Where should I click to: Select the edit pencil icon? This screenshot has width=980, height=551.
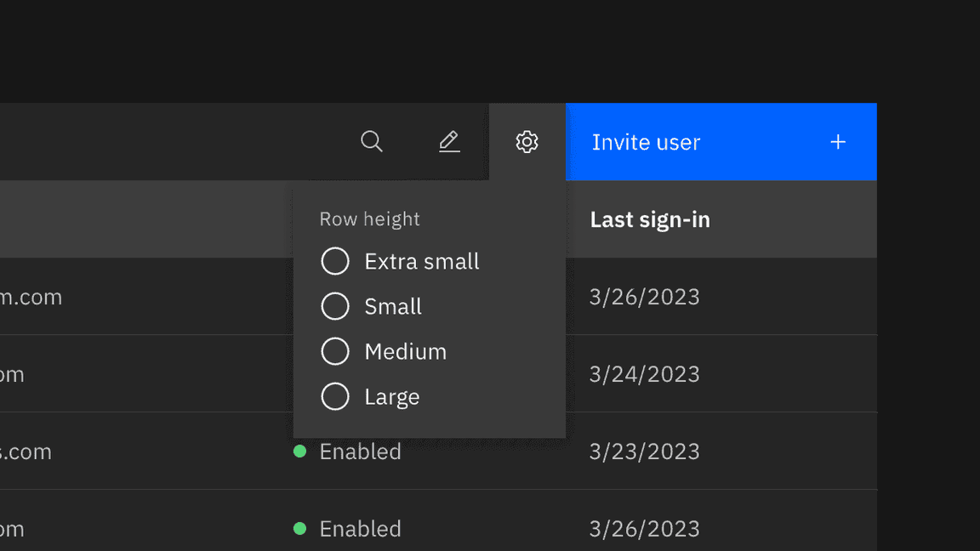[x=449, y=141]
